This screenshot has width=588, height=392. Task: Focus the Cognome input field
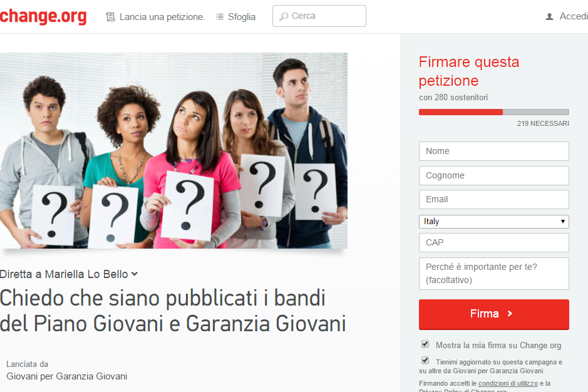pos(494,175)
